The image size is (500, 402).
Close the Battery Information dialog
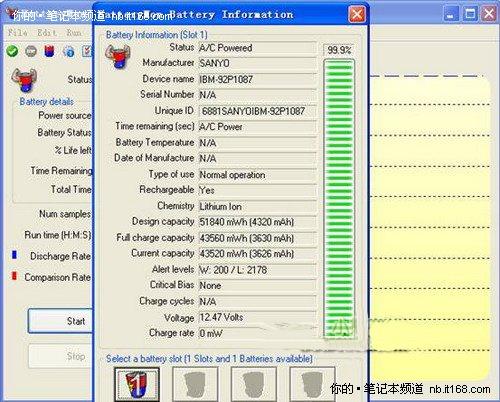coord(357,14)
